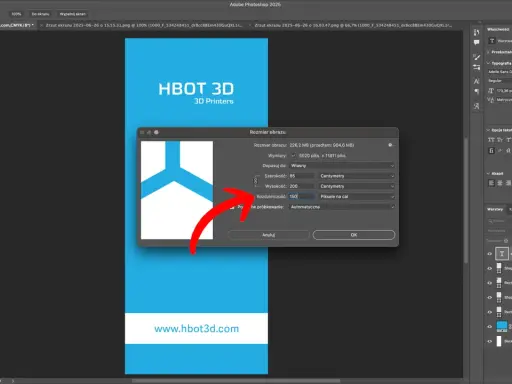Open the Wymiary units dropdown arrow
This screenshot has width=512, height=384.
pyautogui.click(x=293, y=155)
